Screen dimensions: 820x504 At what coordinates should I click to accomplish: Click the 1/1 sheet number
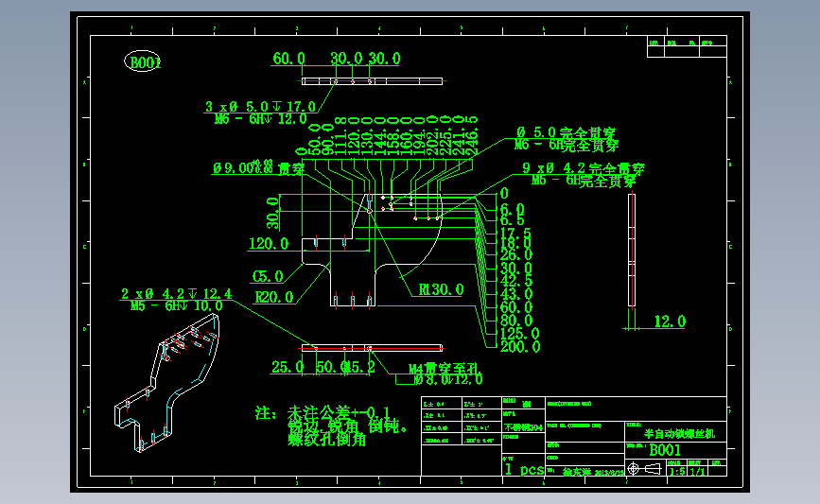(x=697, y=472)
